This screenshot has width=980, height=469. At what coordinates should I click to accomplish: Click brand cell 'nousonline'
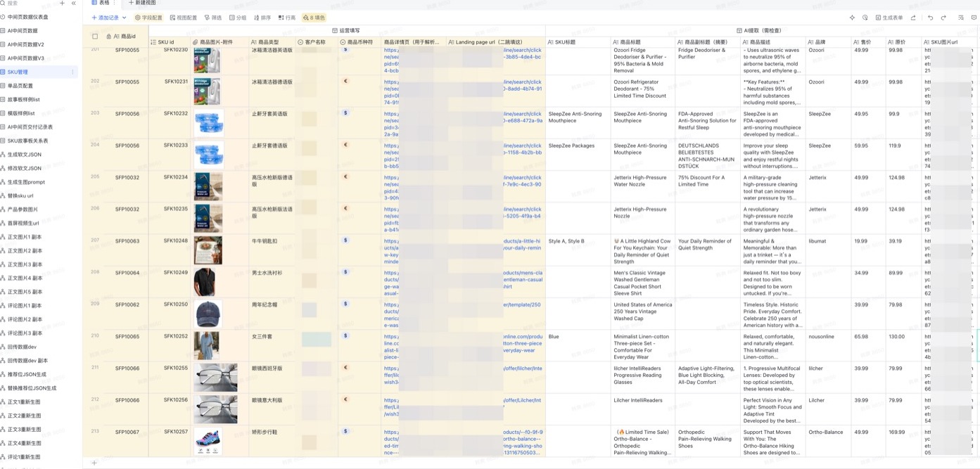pos(821,336)
